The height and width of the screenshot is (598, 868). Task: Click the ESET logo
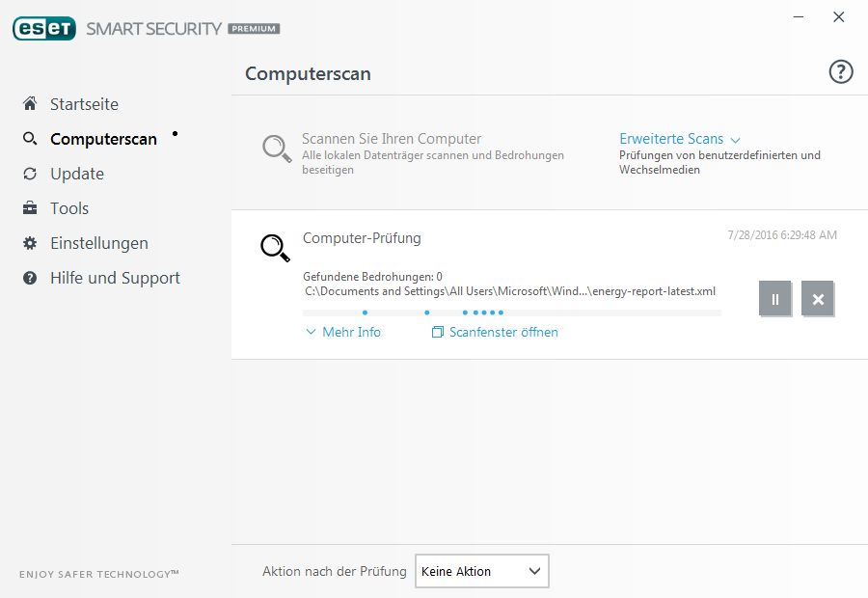[44, 28]
